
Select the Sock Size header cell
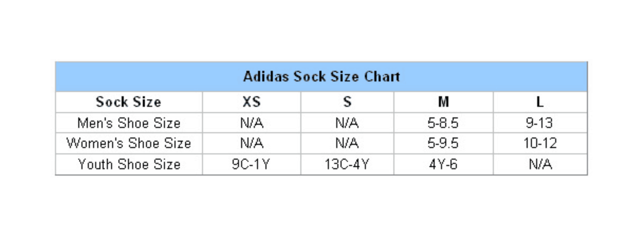pos(129,102)
